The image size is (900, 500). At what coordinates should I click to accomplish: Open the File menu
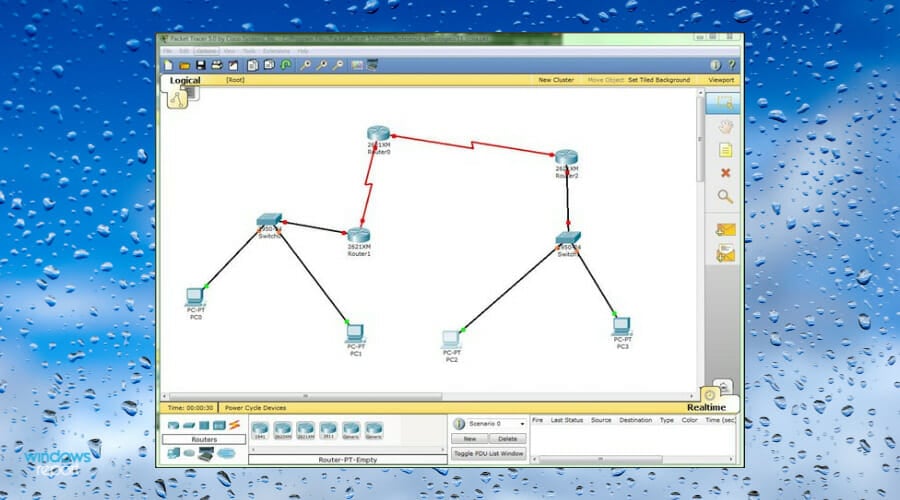click(168, 52)
